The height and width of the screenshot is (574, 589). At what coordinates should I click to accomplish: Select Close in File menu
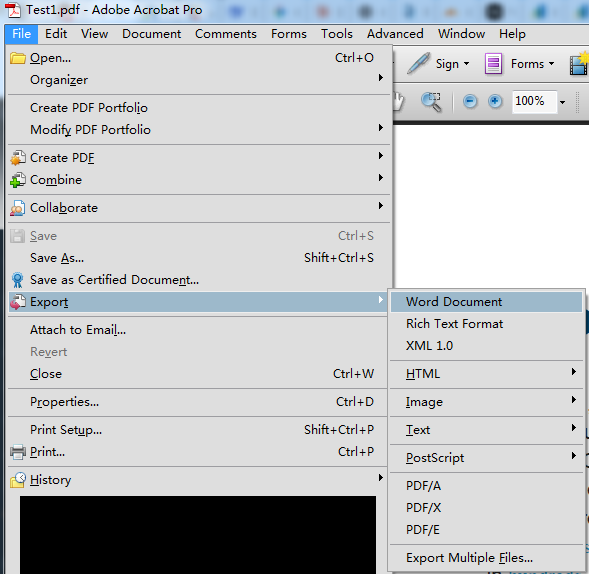[199, 374]
